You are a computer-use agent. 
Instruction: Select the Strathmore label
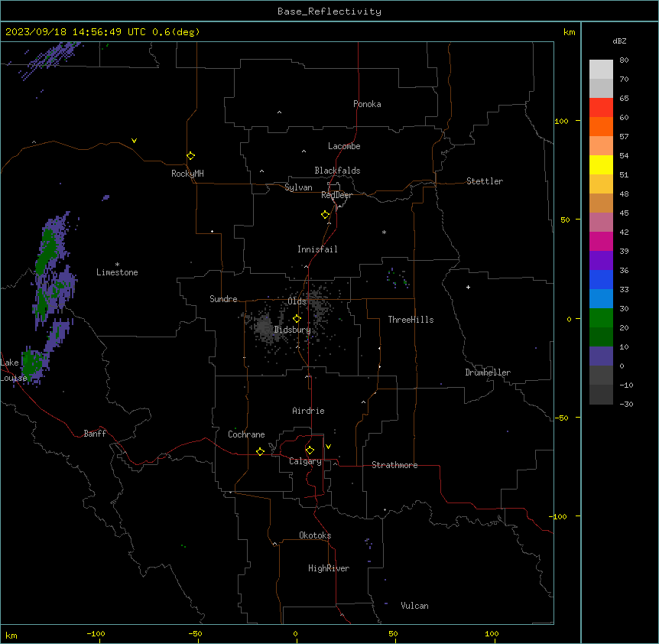click(x=394, y=465)
